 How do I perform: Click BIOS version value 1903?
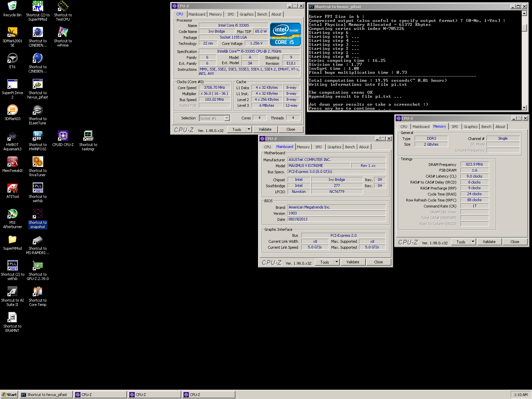(336, 213)
